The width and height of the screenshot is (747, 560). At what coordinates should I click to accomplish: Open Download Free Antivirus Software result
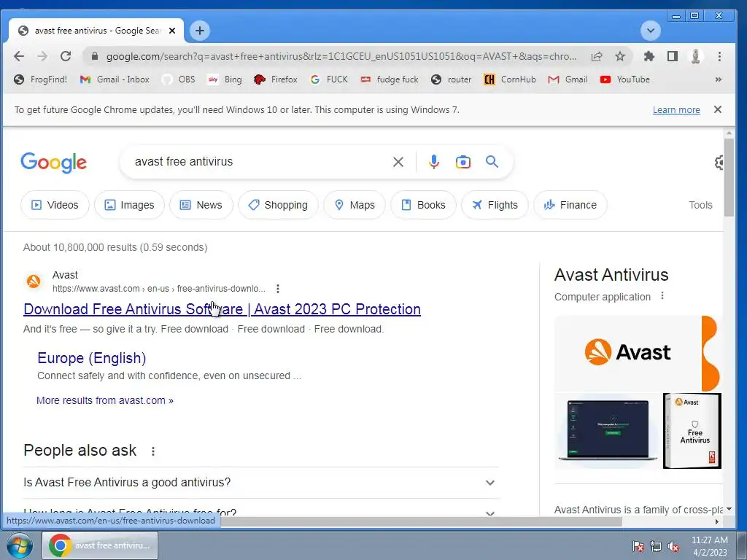click(x=222, y=309)
